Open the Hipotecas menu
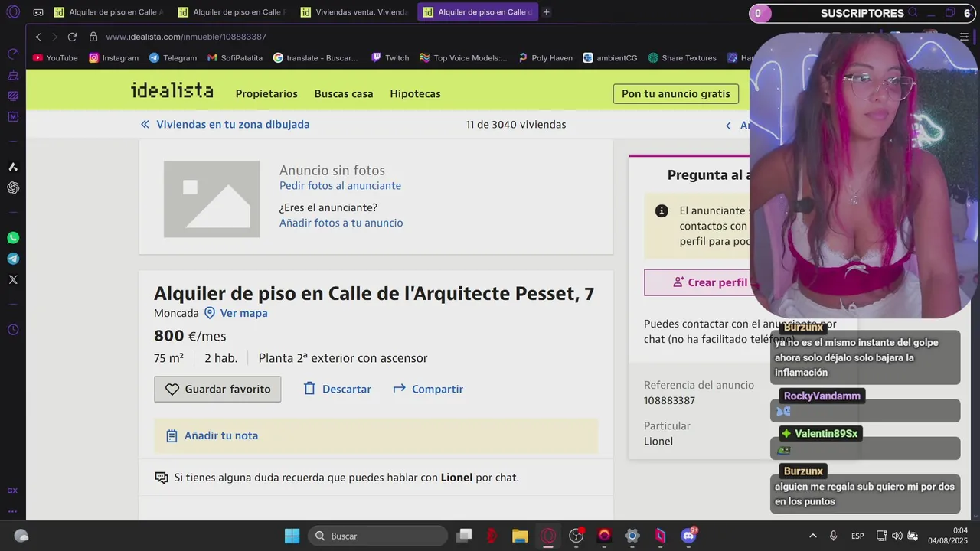Screen dimensions: 980x551 point(415,93)
